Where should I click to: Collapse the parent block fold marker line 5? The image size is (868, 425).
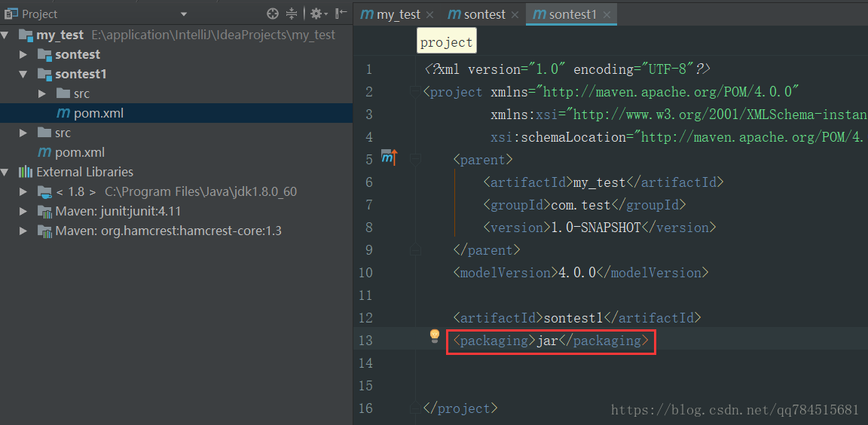coord(415,160)
